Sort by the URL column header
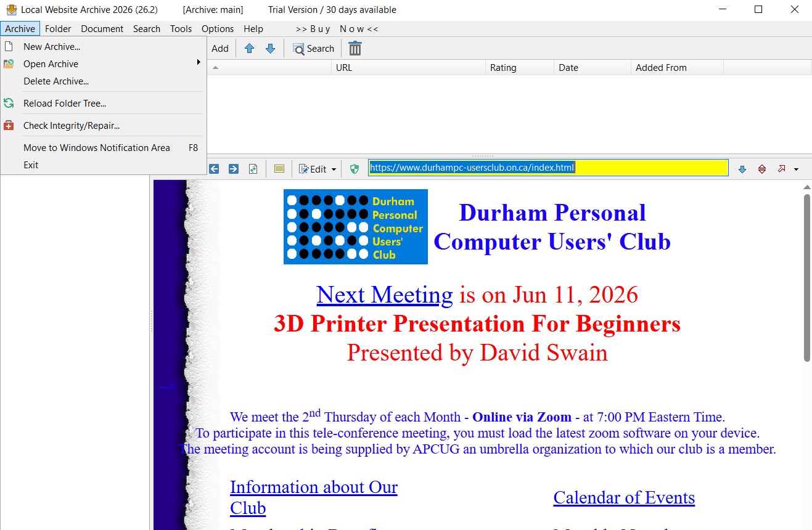 point(408,68)
